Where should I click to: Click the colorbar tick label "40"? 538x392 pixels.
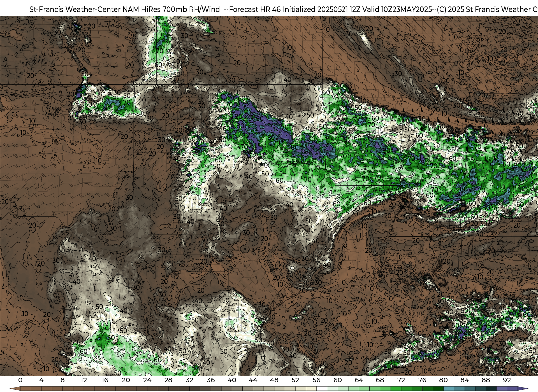[x=232, y=380]
